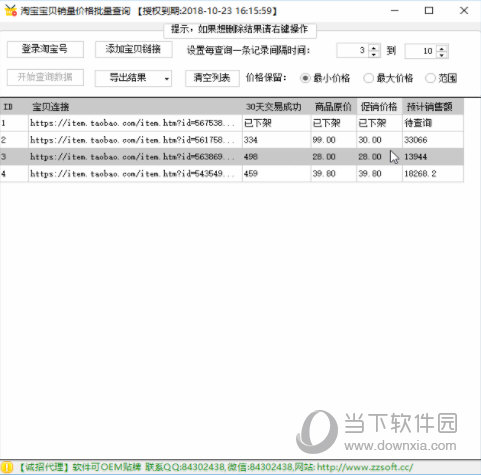Sort by ID column header

14,107
